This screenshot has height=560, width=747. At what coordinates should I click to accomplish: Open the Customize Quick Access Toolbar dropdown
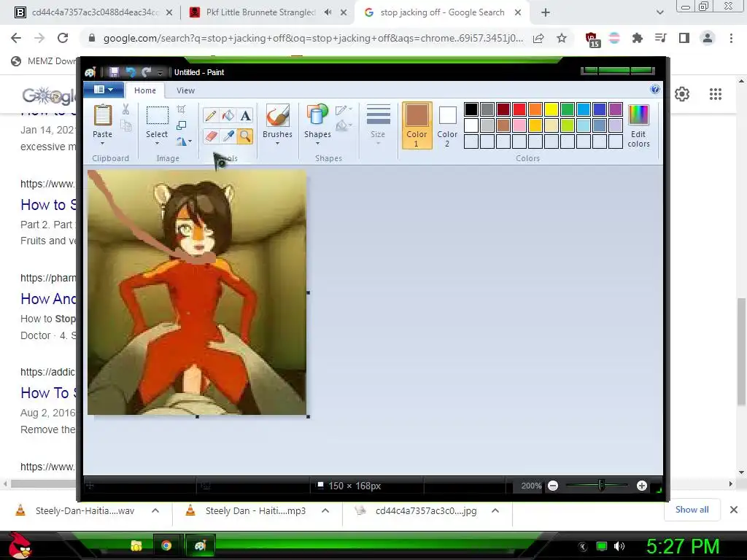tap(160, 72)
